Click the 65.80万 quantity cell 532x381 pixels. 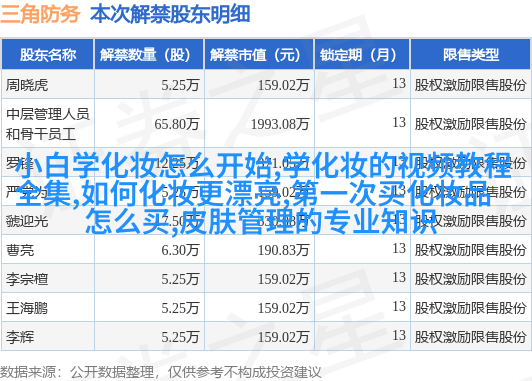149,123
